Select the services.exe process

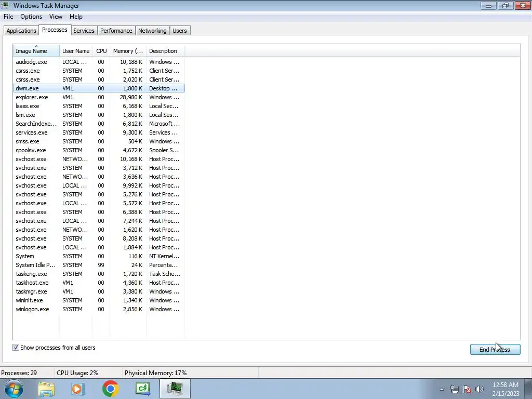coord(99,132)
